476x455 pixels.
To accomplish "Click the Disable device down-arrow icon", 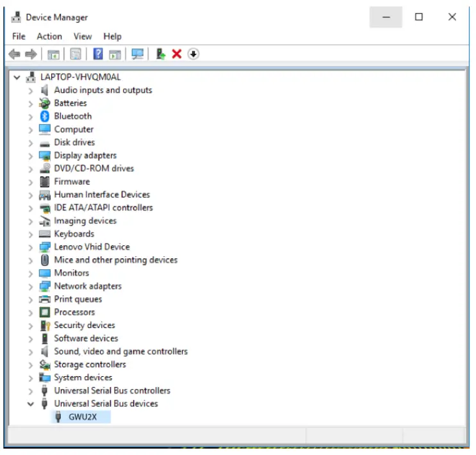I will [x=193, y=54].
